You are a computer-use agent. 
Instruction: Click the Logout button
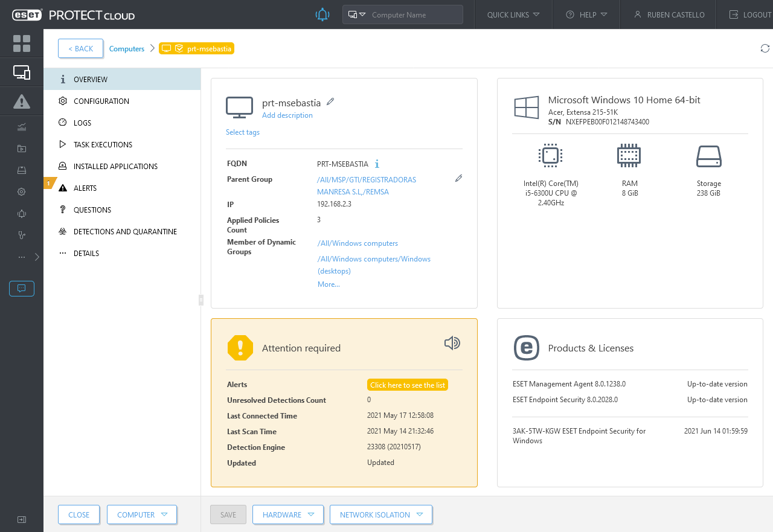click(x=750, y=14)
